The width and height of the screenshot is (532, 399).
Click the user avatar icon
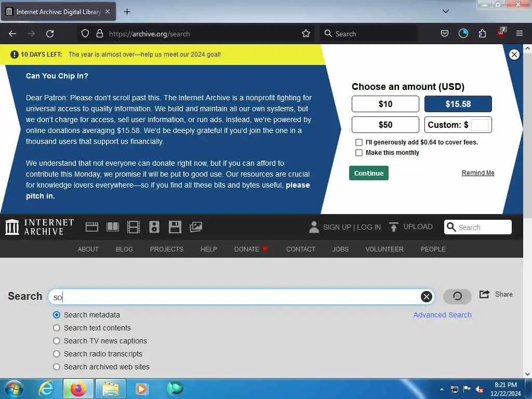pos(314,227)
